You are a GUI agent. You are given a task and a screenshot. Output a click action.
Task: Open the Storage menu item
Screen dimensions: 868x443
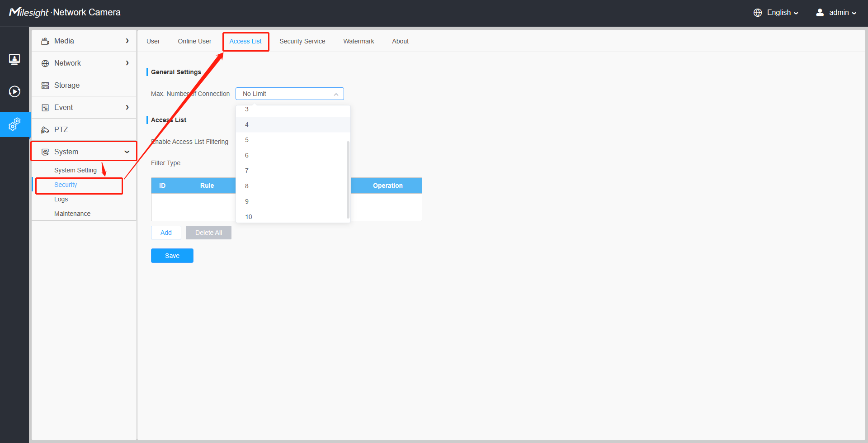tap(84, 85)
